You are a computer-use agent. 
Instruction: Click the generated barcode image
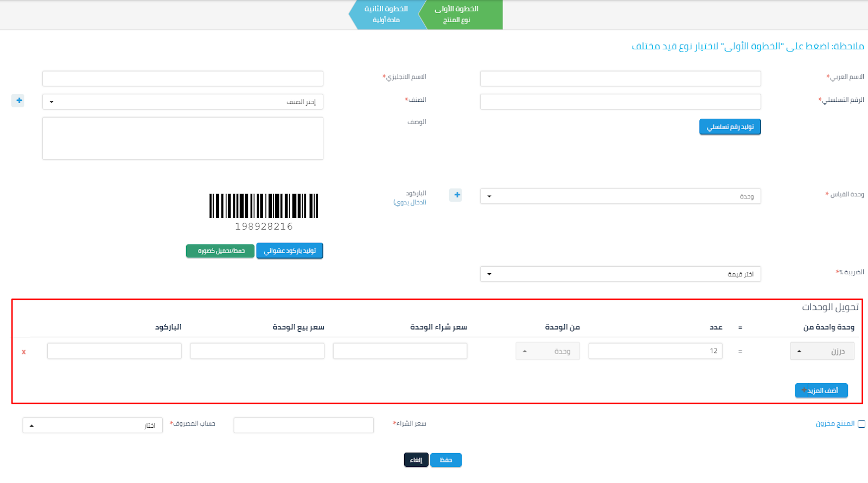pos(264,207)
